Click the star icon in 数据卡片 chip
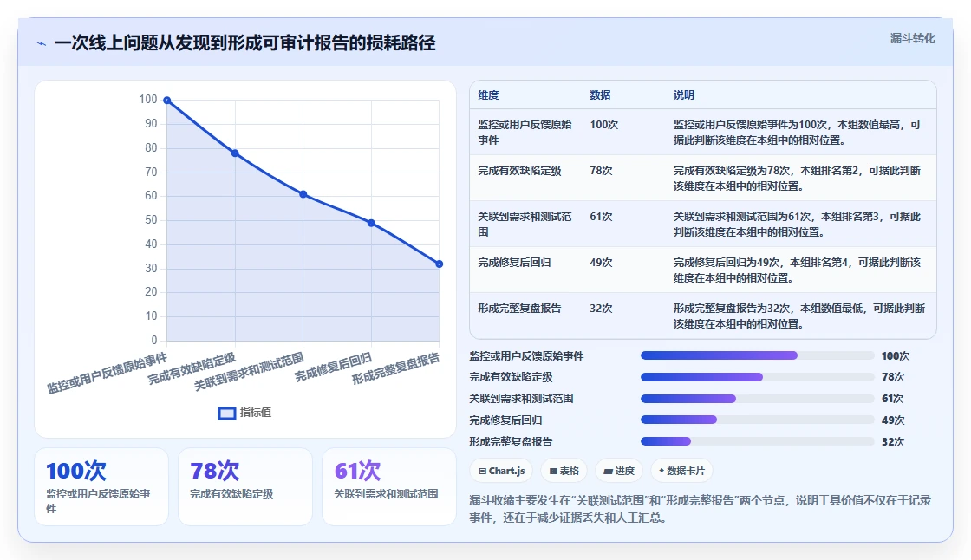971x560 pixels. tap(661, 471)
